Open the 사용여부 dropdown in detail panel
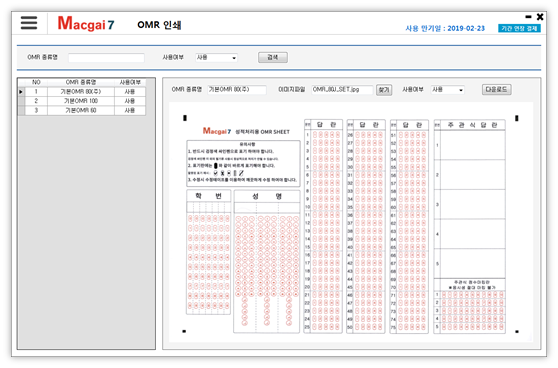The width and height of the screenshot is (558, 368). click(448, 90)
